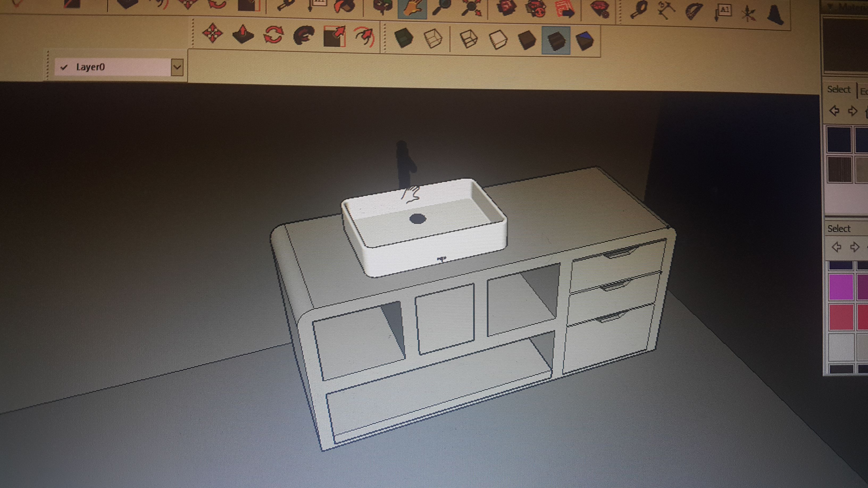Toggle Back Edges display style
Viewport: 868px width, 488px height.
433,39
